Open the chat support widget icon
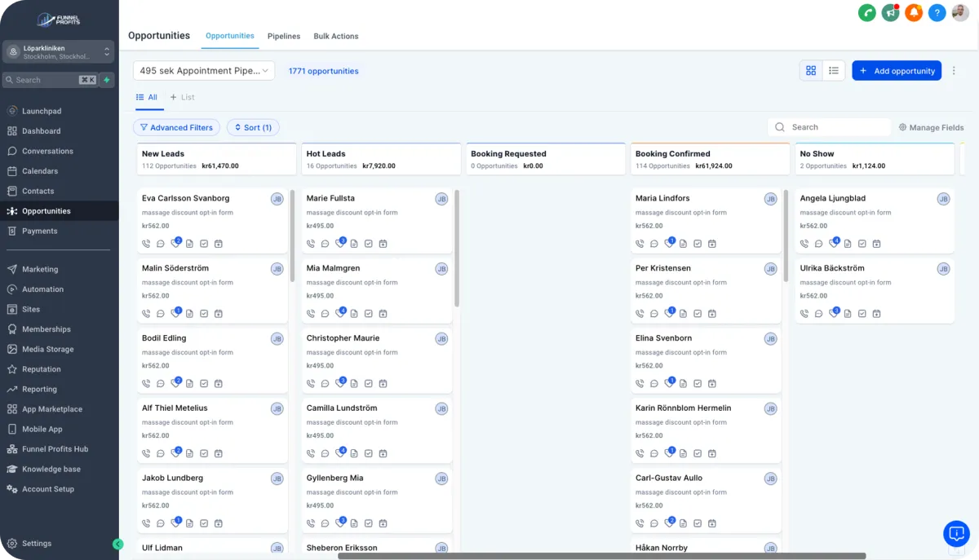 click(x=955, y=533)
